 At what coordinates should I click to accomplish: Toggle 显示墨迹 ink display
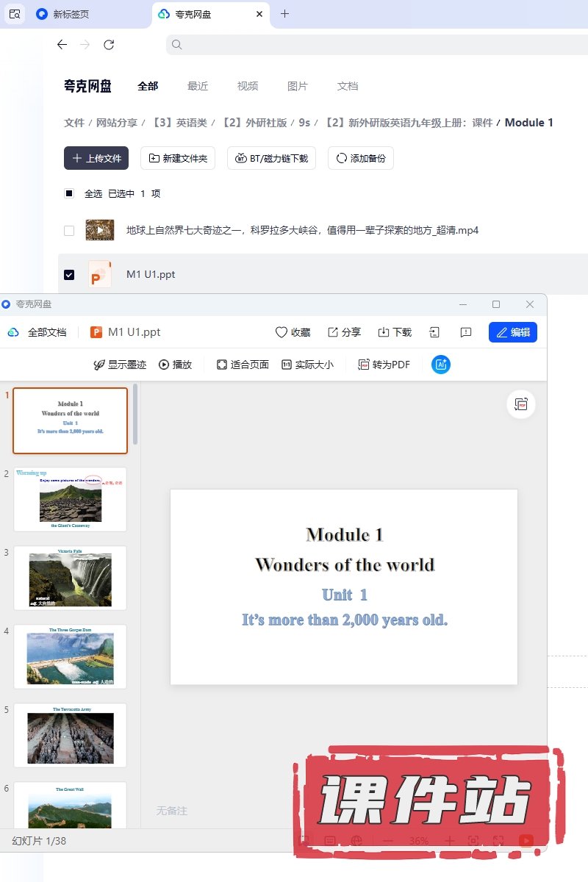pyautogui.click(x=120, y=365)
